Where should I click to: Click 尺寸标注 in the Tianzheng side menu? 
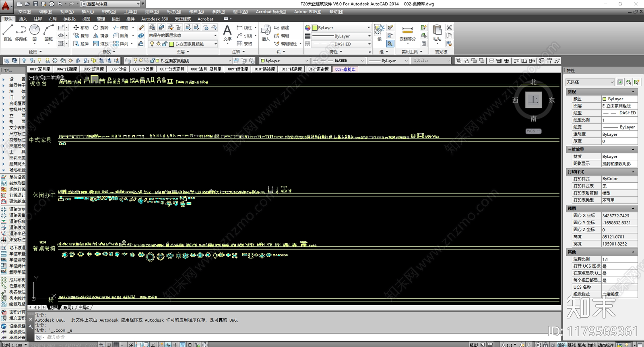[17, 134]
